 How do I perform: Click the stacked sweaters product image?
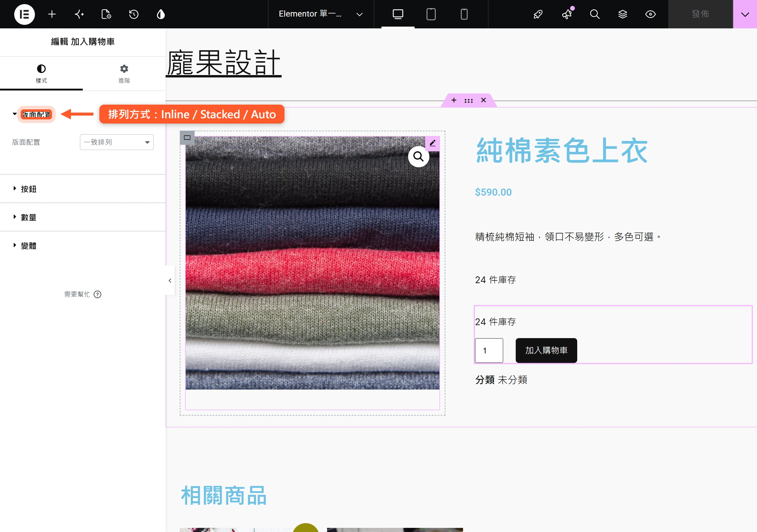312,263
